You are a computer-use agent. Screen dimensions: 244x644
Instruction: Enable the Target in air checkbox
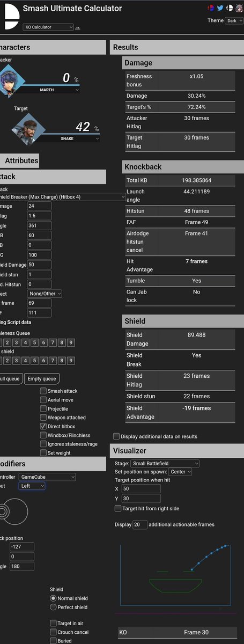[x=53, y=623]
